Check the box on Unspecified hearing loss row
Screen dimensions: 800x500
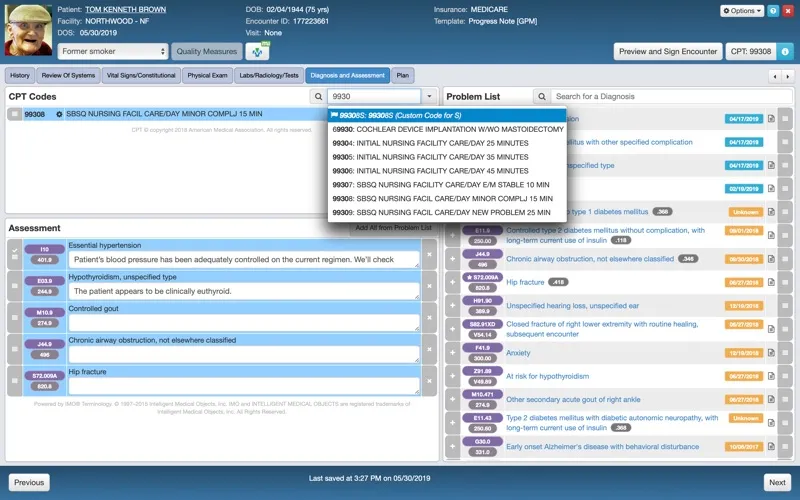pyautogui.click(x=785, y=306)
